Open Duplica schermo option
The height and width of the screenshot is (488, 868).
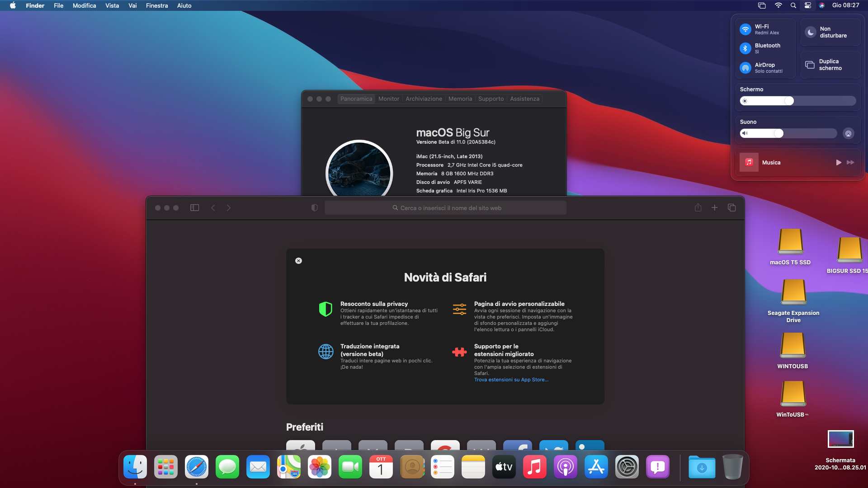830,65
